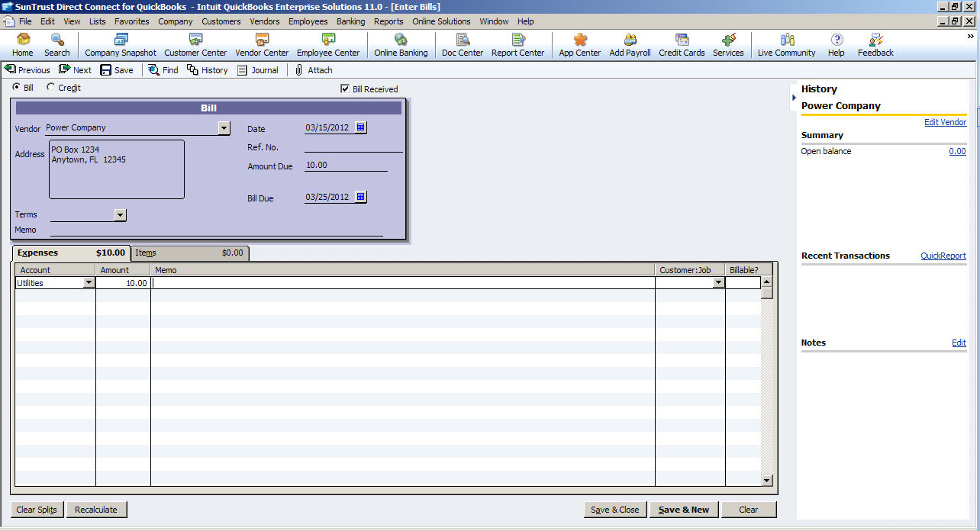Click the Account column header
The width and height of the screenshot is (980, 531).
(55, 270)
